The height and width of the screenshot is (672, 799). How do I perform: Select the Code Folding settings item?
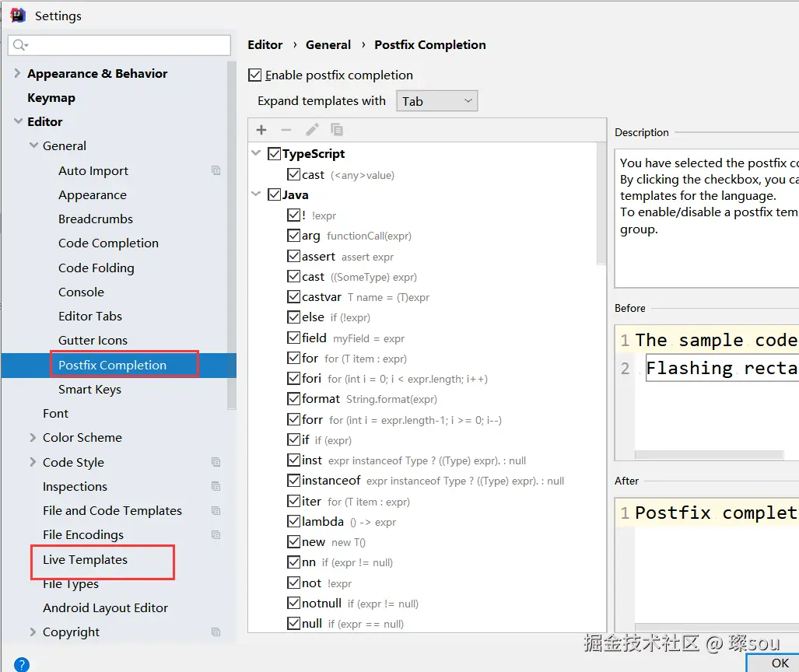pos(96,268)
